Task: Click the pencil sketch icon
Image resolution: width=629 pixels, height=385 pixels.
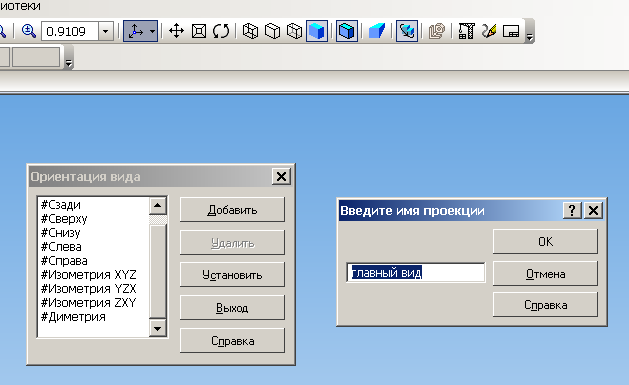Action: point(489,31)
